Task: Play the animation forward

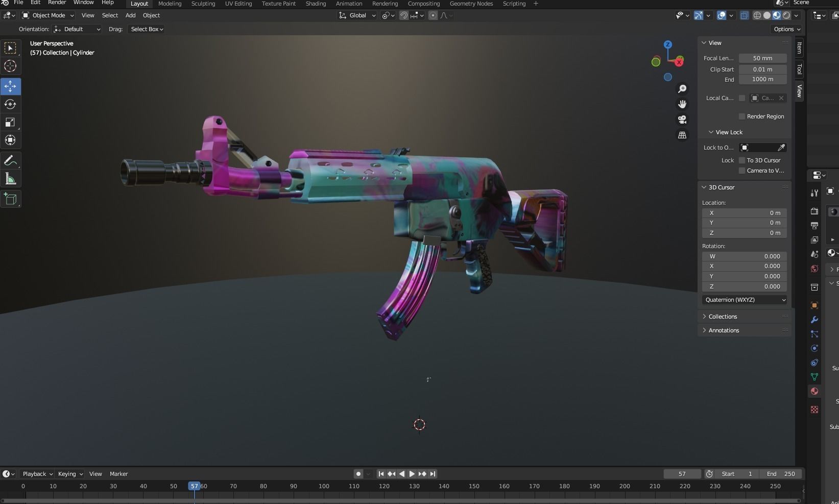Action: (x=412, y=474)
